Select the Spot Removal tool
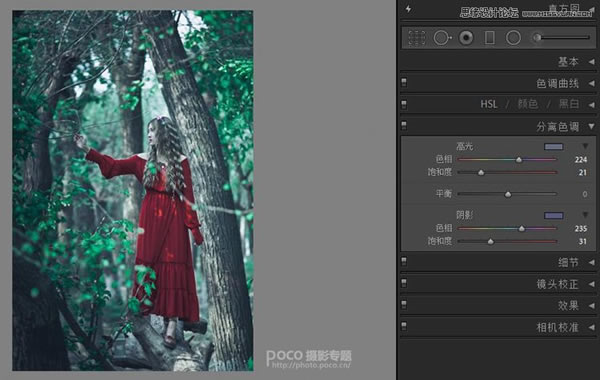Image resolution: width=600 pixels, height=380 pixels. (x=442, y=38)
